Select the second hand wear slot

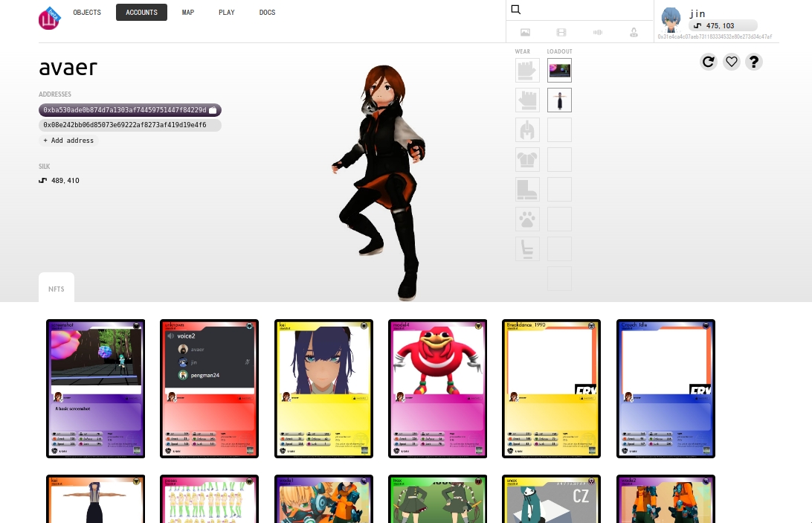[x=527, y=100]
